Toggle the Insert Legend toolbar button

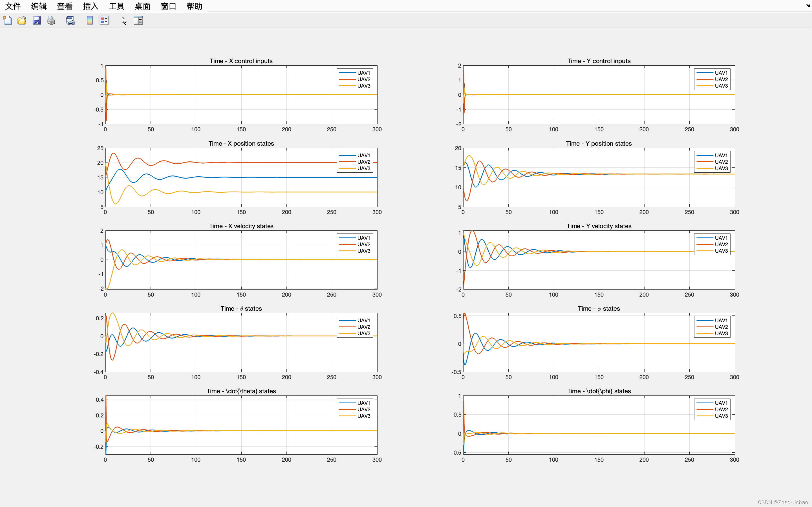tap(104, 21)
